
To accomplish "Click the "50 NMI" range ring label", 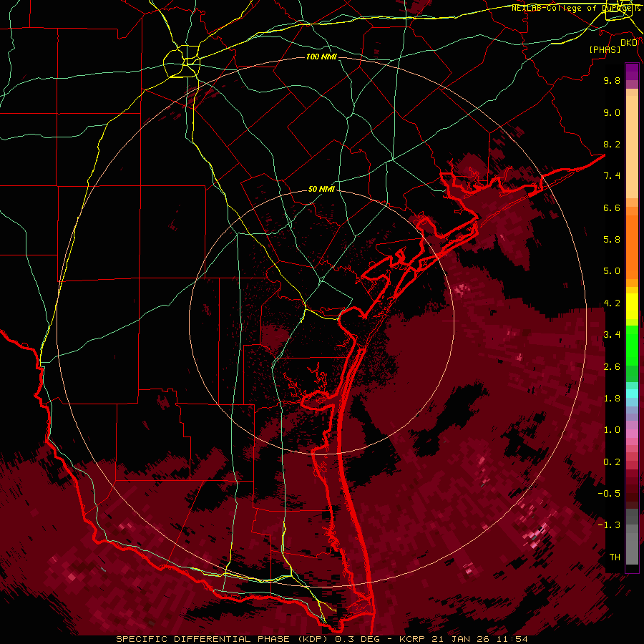I will click(321, 189).
